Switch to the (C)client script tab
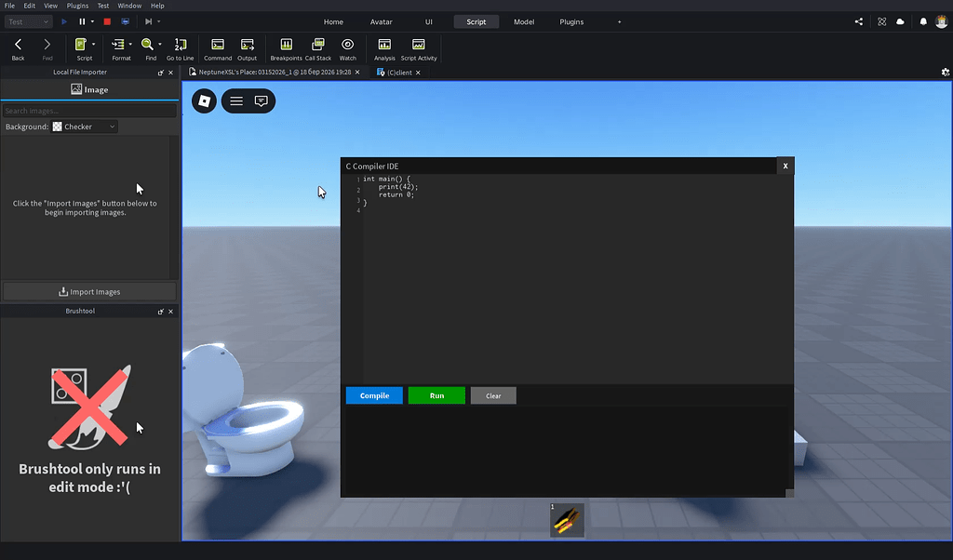This screenshot has height=560, width=953. click(399, 73)
